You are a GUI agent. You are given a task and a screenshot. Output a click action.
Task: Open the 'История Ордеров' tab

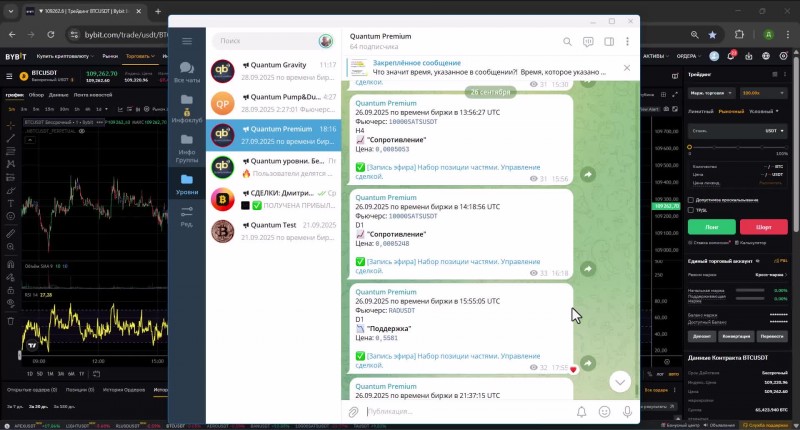click(x=124, y=390)
